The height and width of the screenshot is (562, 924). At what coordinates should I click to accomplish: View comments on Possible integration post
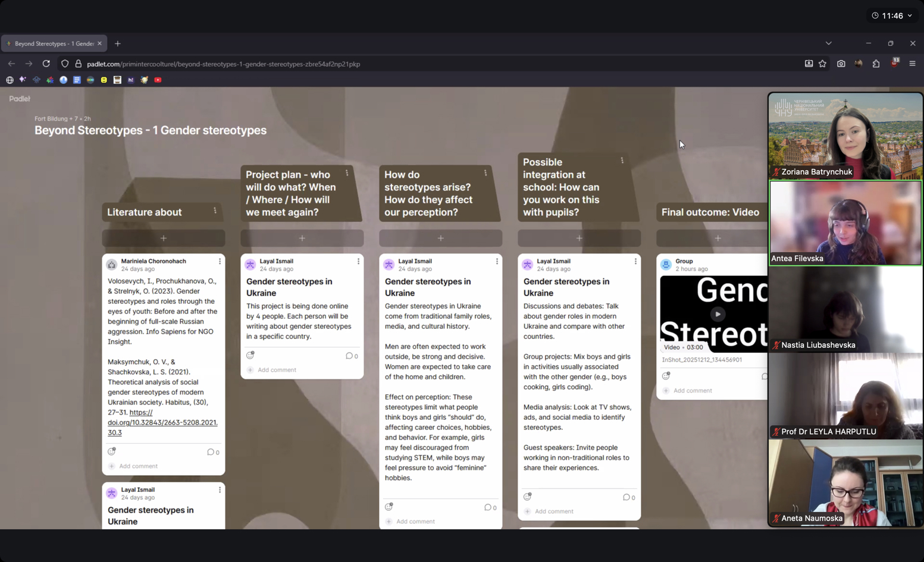click(629, 497)
